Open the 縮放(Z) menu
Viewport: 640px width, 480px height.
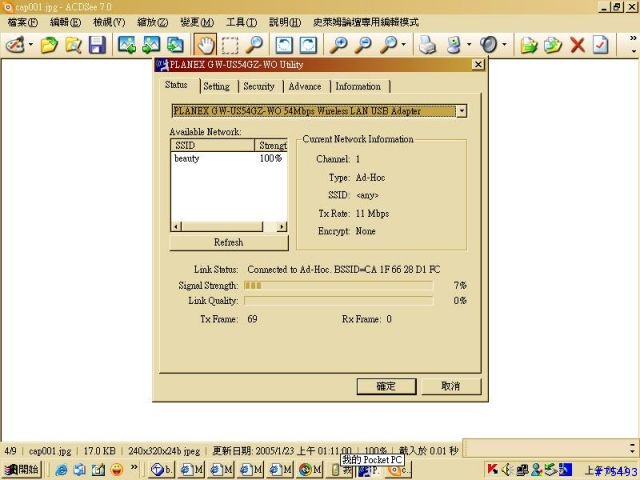152,22
